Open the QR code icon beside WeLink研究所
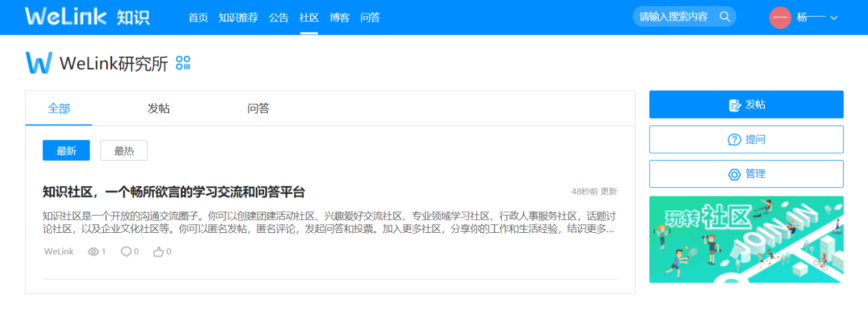Viewport: 868px width, 310px height. [x=183, y=63]
